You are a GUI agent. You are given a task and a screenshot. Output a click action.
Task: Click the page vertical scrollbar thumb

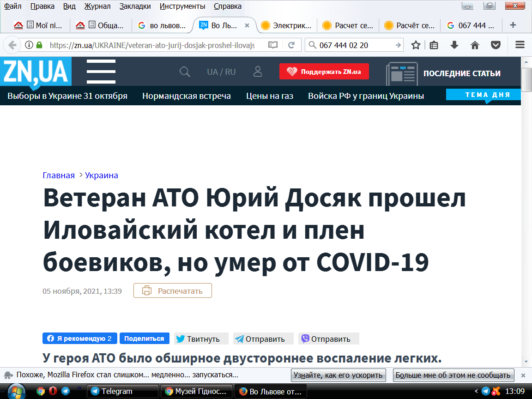coord(526,80)
